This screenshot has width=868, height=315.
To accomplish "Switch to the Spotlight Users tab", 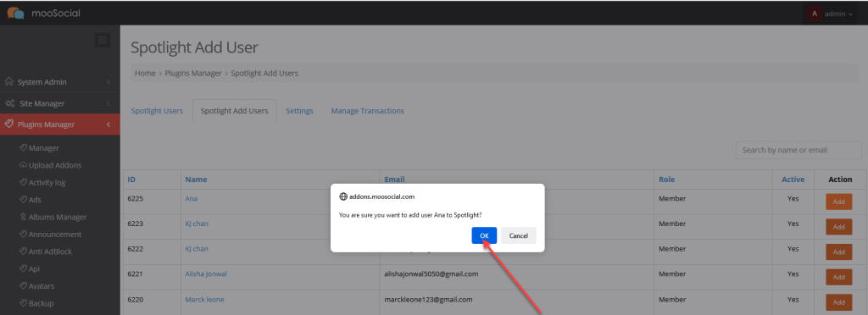I will pos(157,111).
